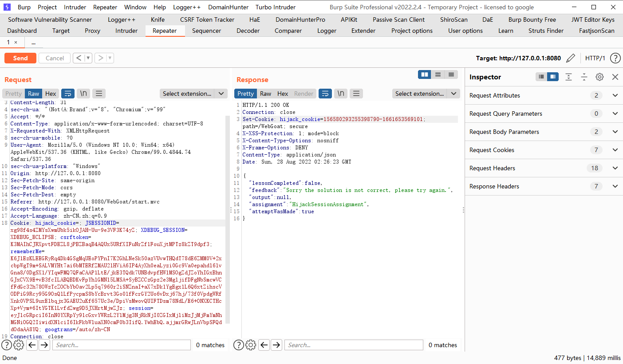Switch Response view to Render
This screenshot has width=623, height=364.
[x=304, y=94]
